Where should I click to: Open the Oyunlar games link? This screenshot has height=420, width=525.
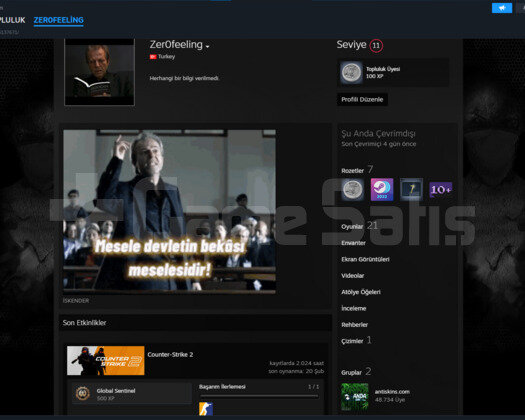tap(352, 227)
